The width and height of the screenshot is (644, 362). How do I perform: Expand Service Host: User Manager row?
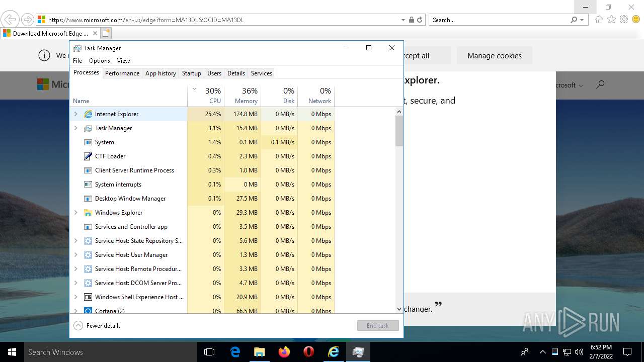[x=76, y=255]
